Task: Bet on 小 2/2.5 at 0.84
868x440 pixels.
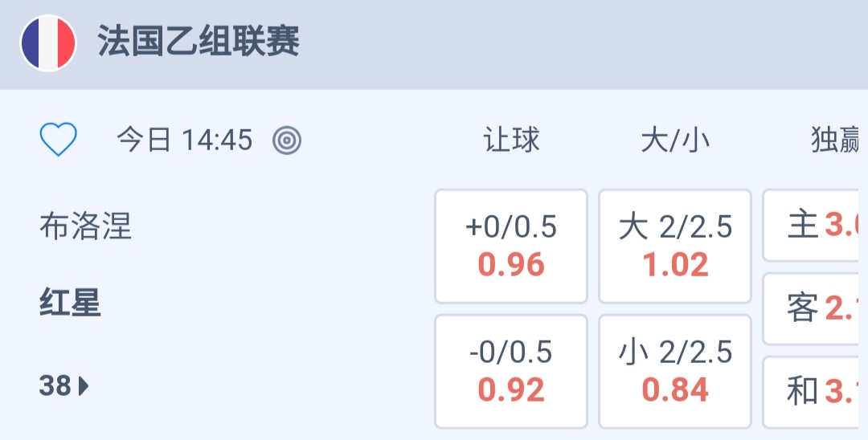Action: [x=675, y=371]
